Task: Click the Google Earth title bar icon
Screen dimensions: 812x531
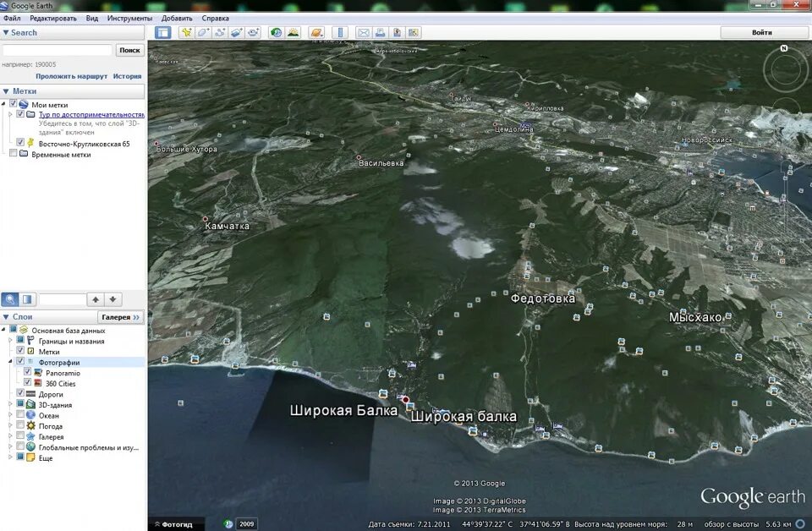Action: click(x=4, y=6)
